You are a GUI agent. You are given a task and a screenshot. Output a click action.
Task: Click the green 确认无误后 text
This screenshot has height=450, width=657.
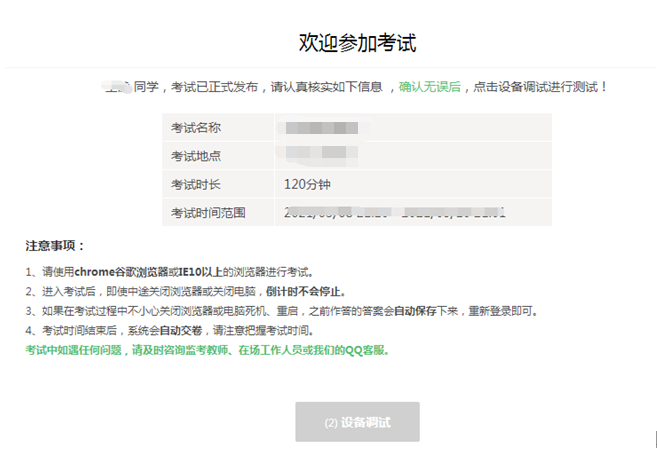(x=430, y=87)
